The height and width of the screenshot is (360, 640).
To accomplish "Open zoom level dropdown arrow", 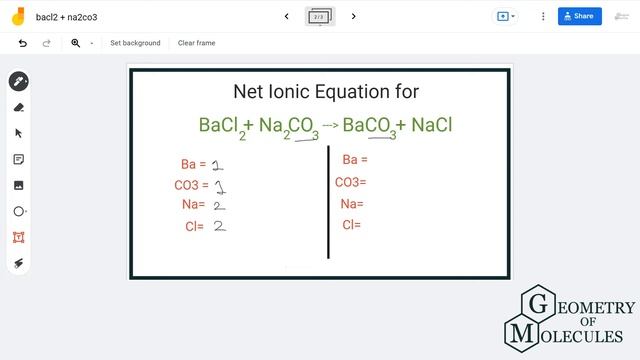I will point(92,43).
